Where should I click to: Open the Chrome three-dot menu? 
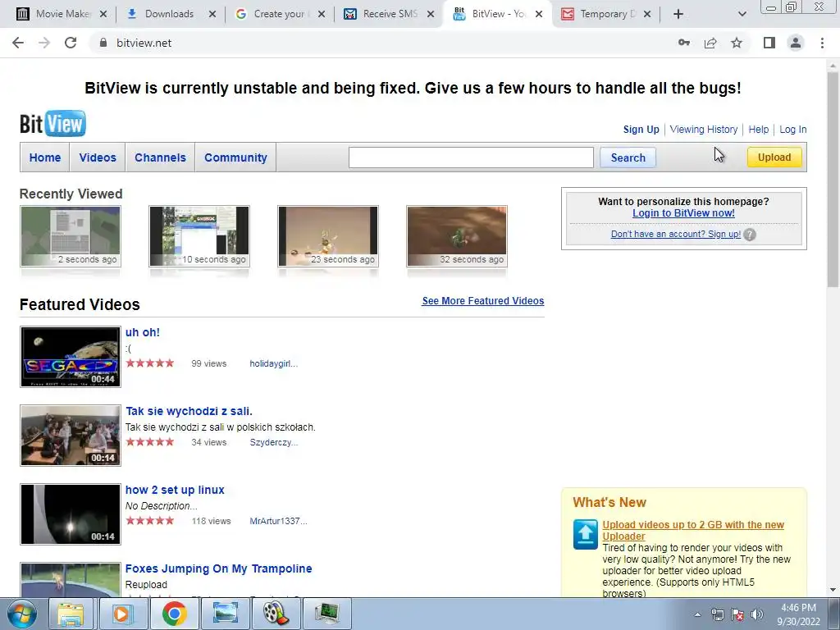822,43
